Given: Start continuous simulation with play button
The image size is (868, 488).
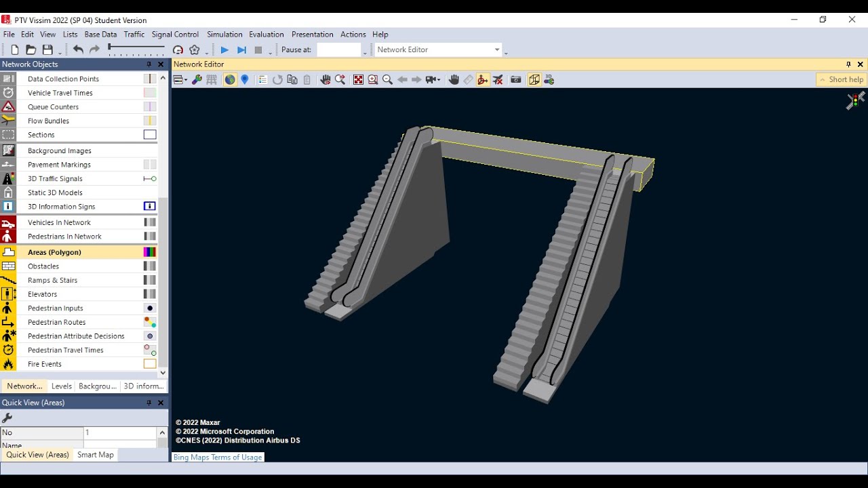Looking at the screenshot, I should pos(224,49).
